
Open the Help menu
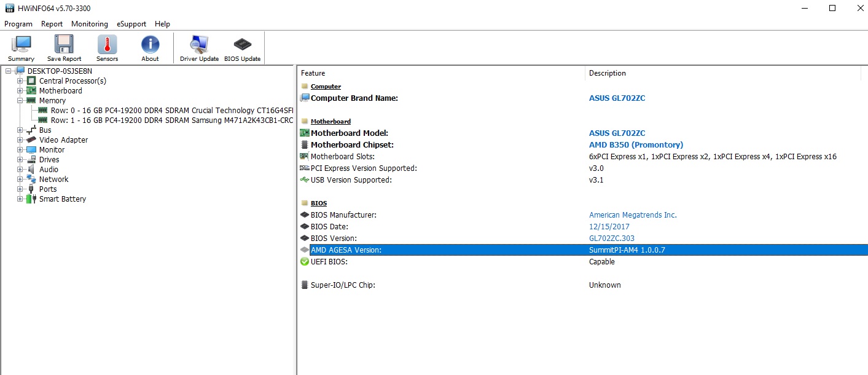tap(163, 24)
